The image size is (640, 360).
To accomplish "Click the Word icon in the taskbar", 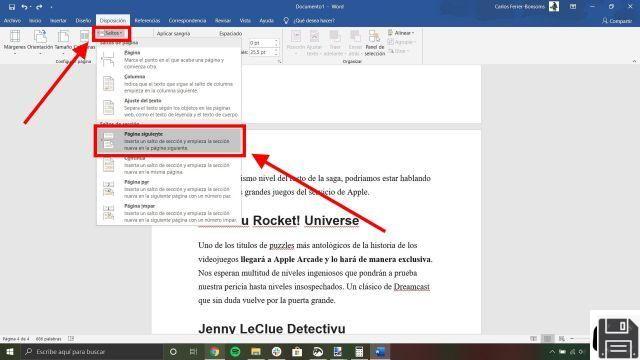I will pos(380,351).
